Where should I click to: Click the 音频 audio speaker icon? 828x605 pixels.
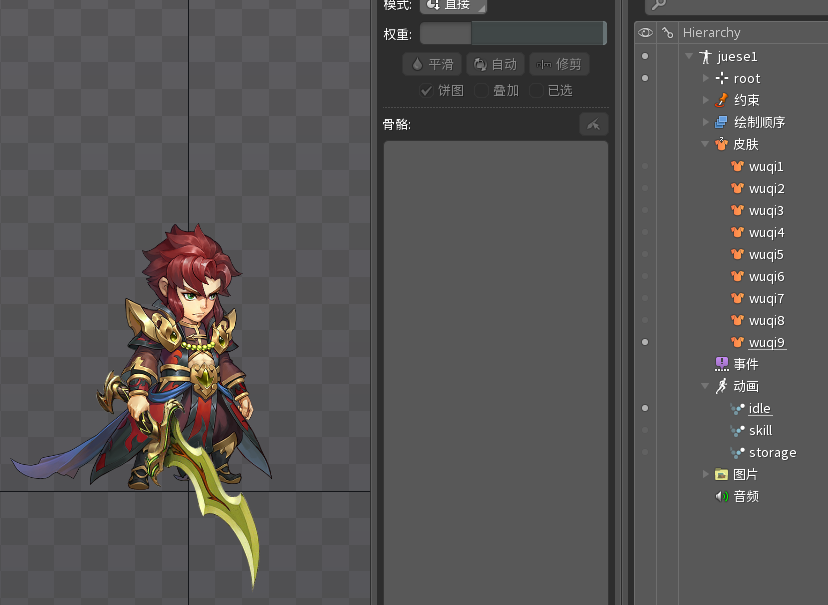(x=722, y=496)
